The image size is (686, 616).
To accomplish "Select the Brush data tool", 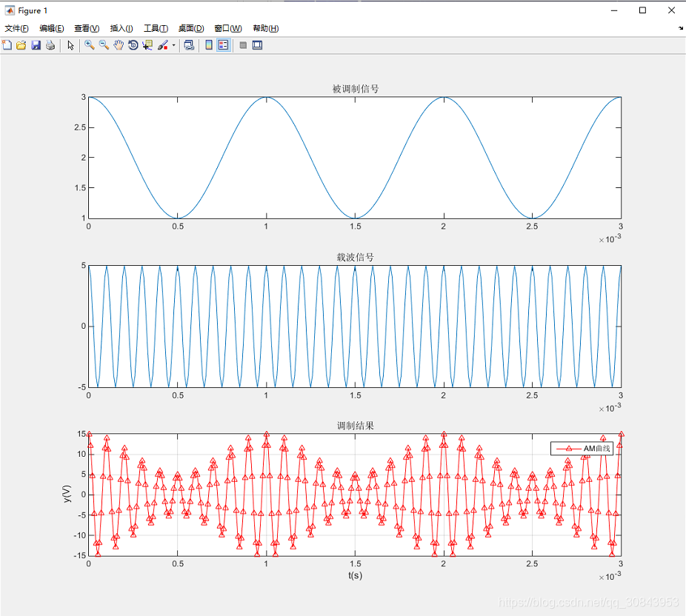I will (x=163, y=45).
